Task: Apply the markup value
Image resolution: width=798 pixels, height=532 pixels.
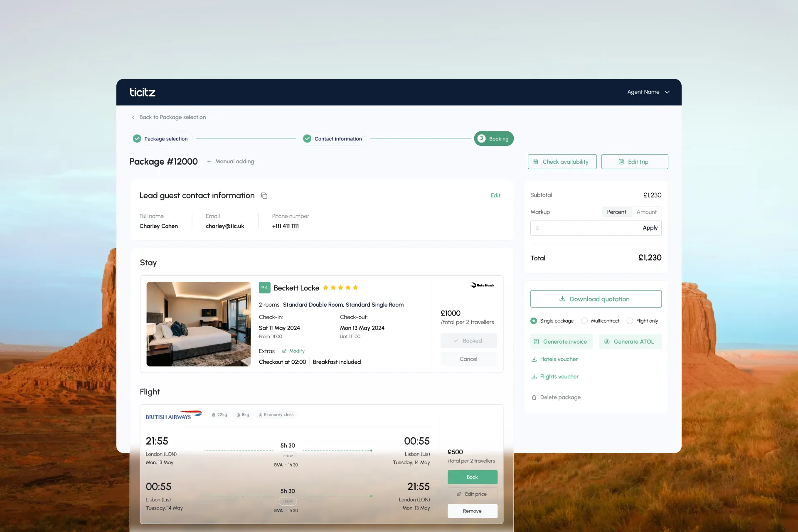Action: pyautogui.click(x=650, y=228)
